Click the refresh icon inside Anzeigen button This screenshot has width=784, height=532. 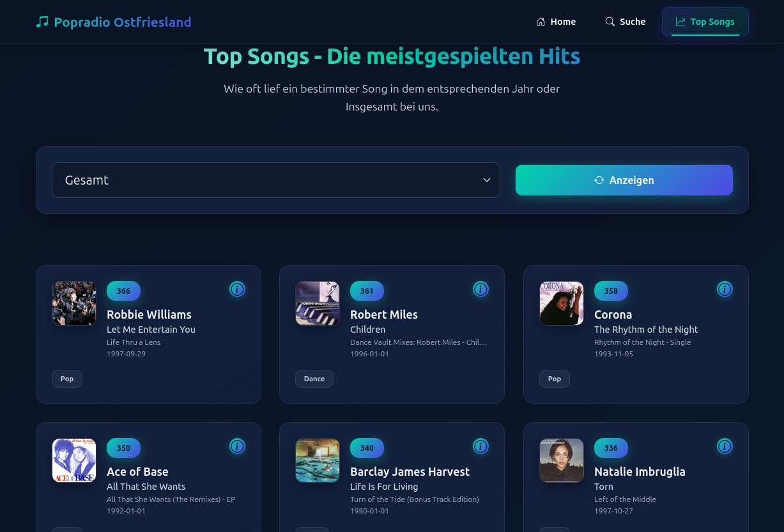[599, 180]
